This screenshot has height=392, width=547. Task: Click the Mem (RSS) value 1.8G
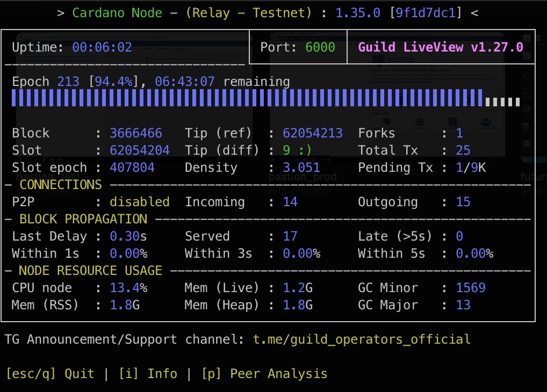point(125,305)
